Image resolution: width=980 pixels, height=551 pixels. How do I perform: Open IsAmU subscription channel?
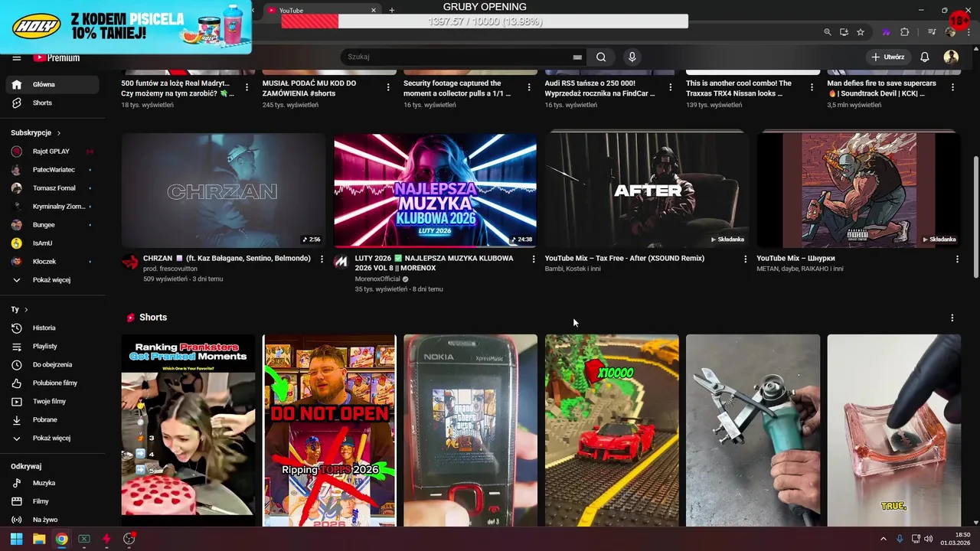pos(52,243)
